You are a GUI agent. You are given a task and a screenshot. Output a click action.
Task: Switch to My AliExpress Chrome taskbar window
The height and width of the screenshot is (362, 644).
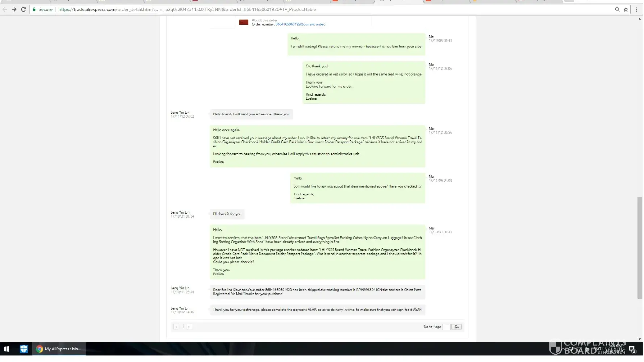(x=59, y=349)
